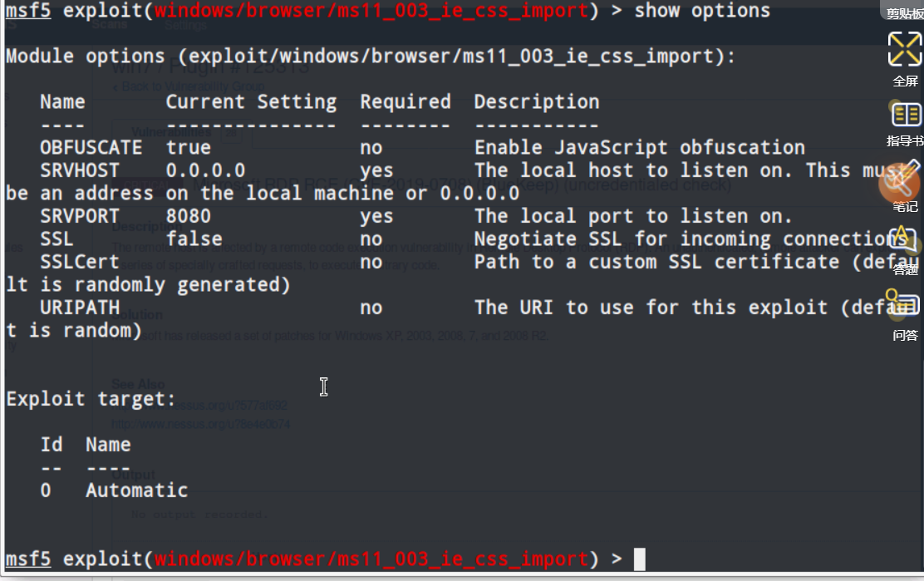Click the SRVHOST option name
Screen dimensions: 924x581
pyautogui.click(x=80, y=170)
